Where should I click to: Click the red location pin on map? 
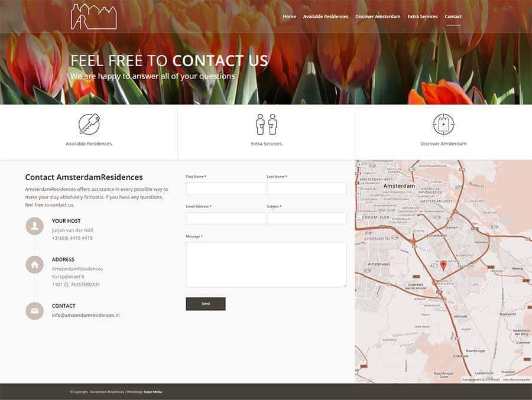(443, 265)
